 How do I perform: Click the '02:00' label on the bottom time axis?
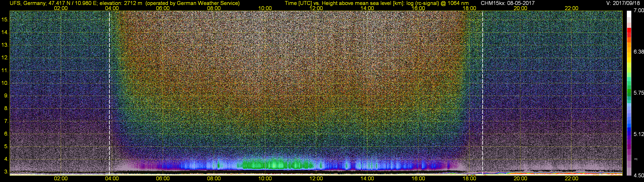[x=61, y=179]
